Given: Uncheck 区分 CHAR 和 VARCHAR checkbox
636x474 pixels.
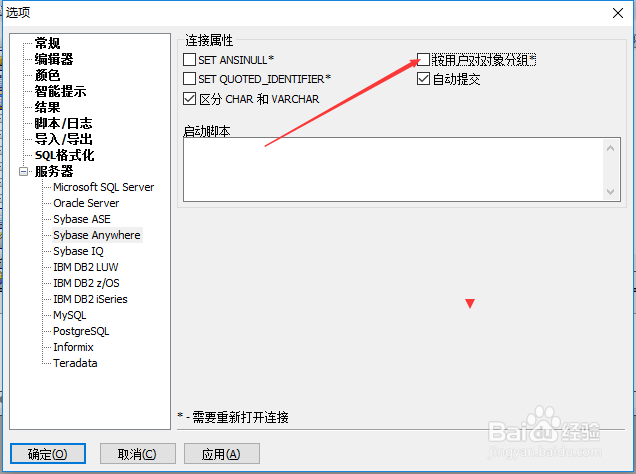Looking at the screenshot, I should tap(189, 99).
